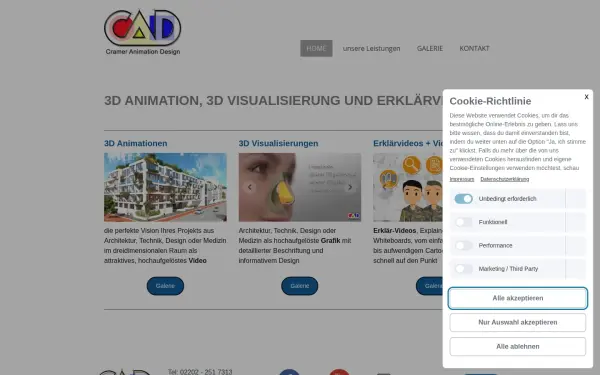Viewport: 600px width, 375px height.
Task: Click the Alle akzeptieren button
Action: (517, 298)
